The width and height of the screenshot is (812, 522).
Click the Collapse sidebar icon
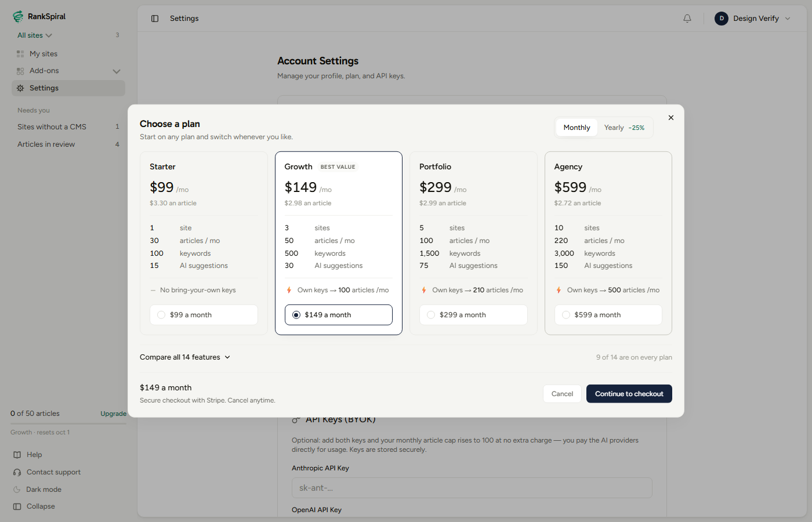pyautogui.click(x=17, y=506)
